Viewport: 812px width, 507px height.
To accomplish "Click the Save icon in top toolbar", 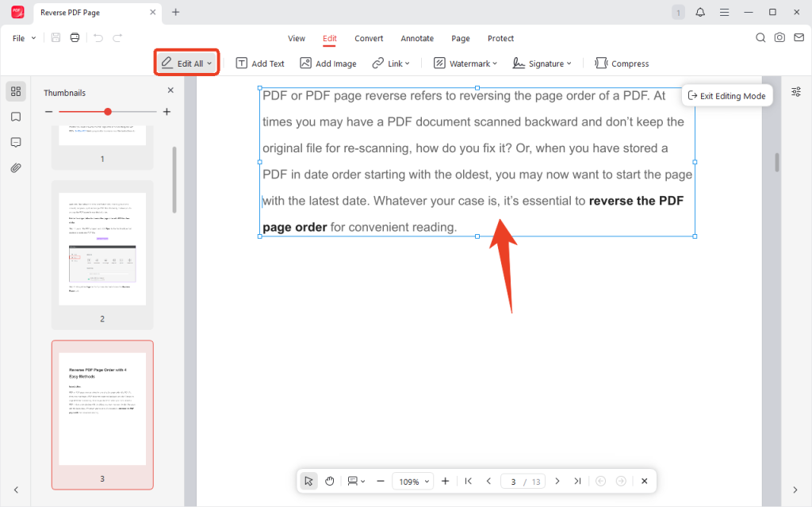I will [56, 37].
